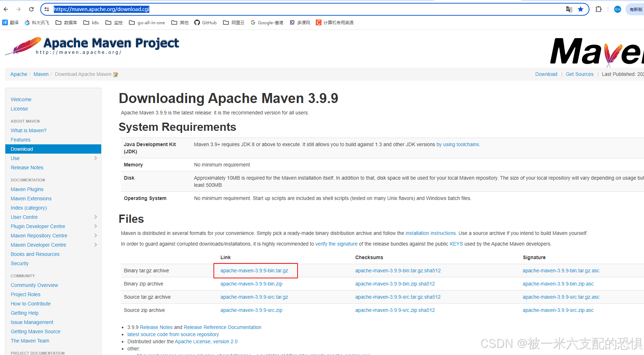Open the 监控 bookmark folder
Screen dimensions: 644x355
coord(114,22)
